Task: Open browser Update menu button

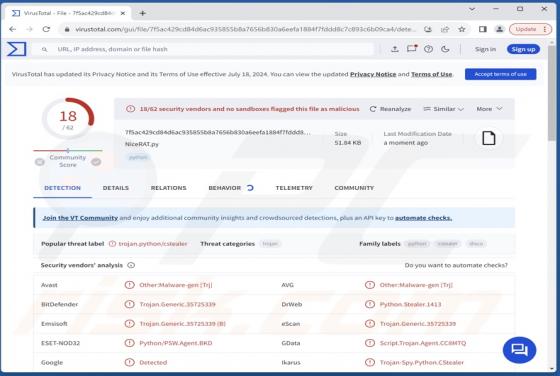Action: (530, 29)
